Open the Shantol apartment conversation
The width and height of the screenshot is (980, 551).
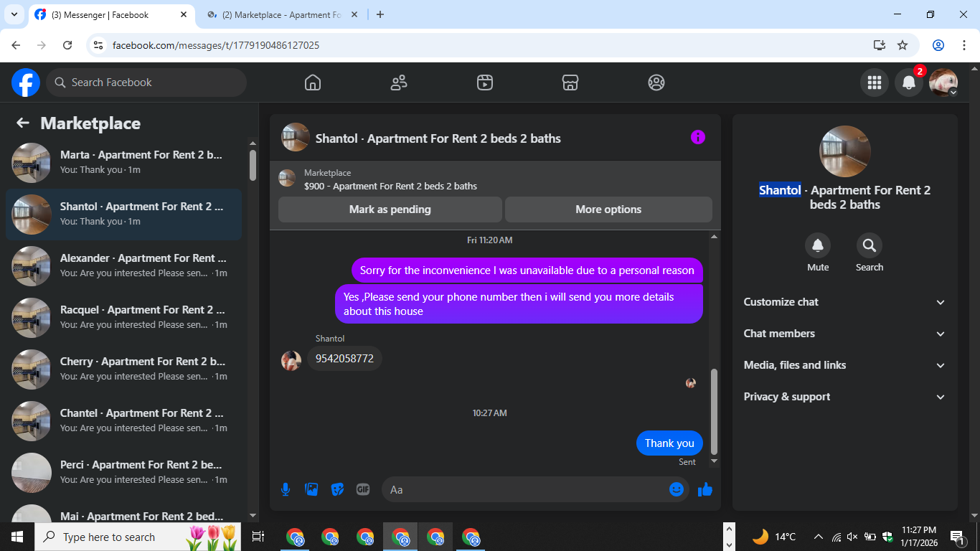123,215
